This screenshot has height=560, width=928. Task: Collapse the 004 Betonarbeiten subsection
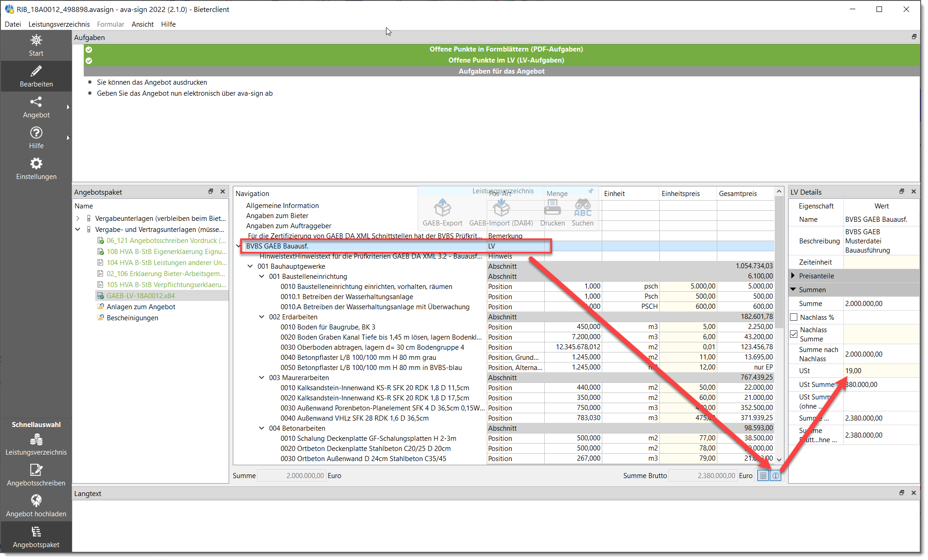tap(261, 428)
